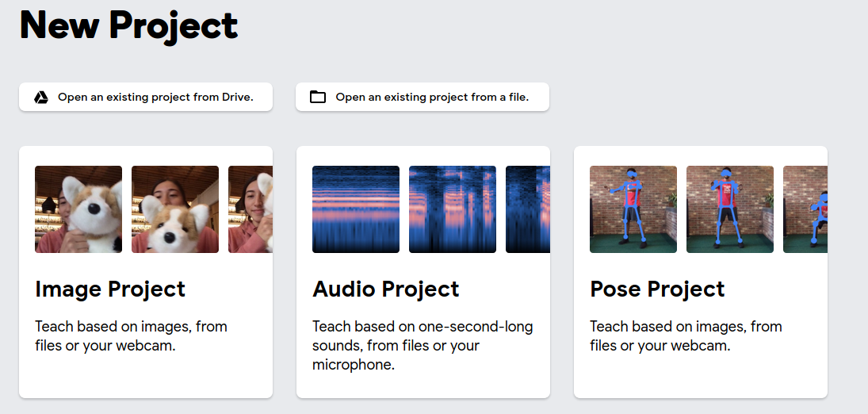Click the Google Drive icon
Viewport: 868px width, 414px height.
(41, 98)
